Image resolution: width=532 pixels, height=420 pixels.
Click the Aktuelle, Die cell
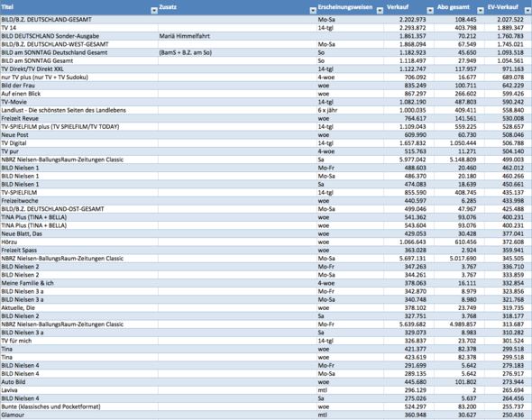[79, 307]
